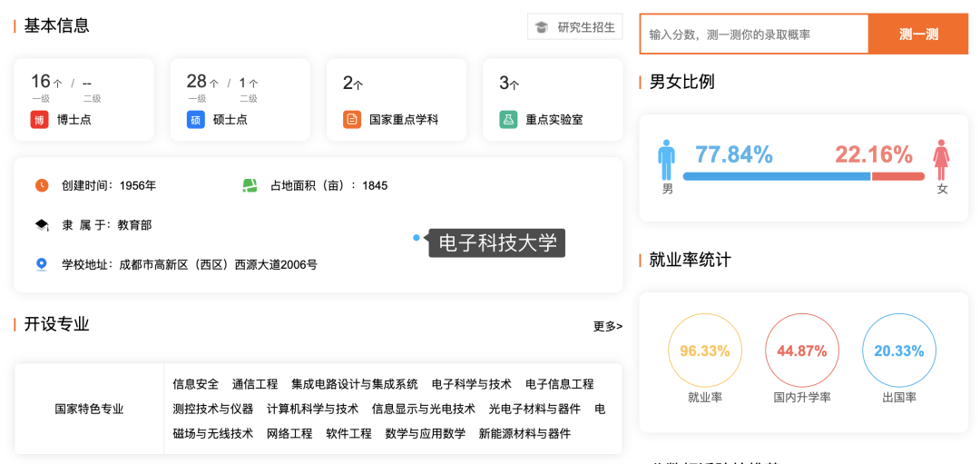Select the 电子信息工程 major
Screen dimensions: 980x464
pos(560,384)
